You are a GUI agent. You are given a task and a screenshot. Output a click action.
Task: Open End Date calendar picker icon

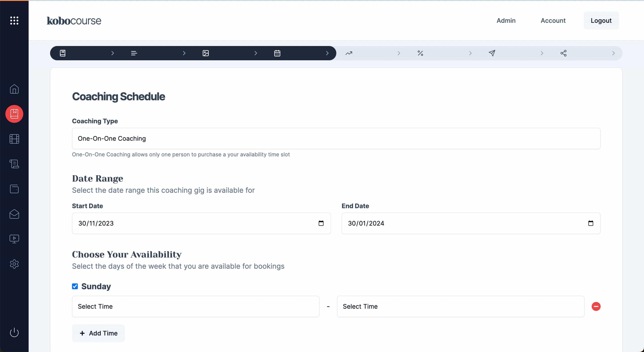(591, 223)
